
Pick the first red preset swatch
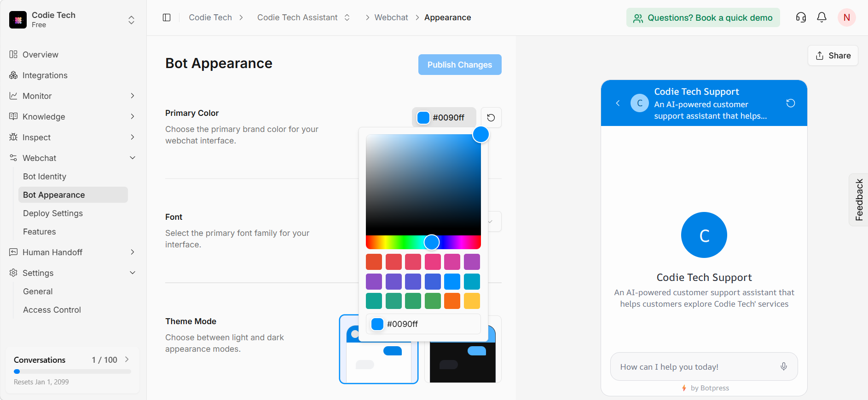click(374, 262)
